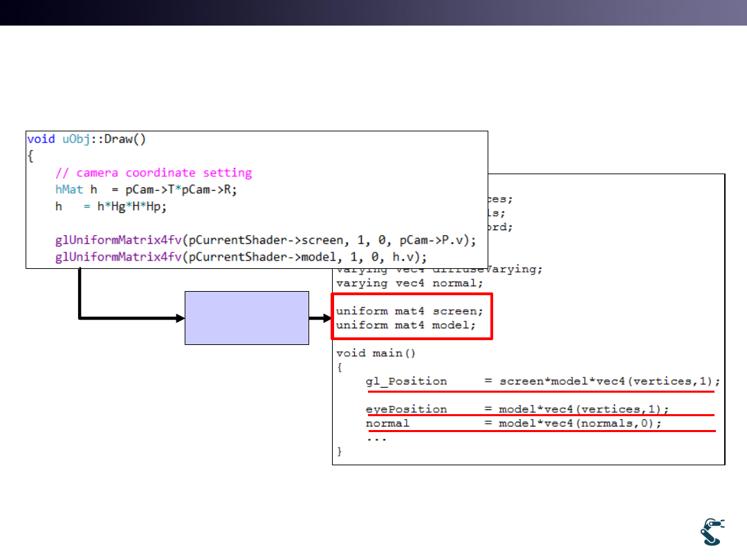Click the "hMat h = pCam->T*pCam->R;" line
This screenshot has height=560, width=747.
(149, 189)
